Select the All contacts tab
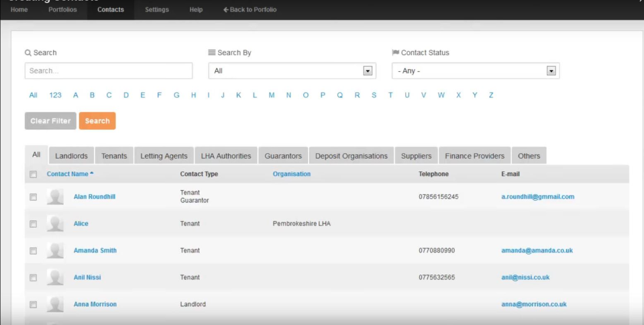Viewport: 644px width, 325px height. (36, 155)
